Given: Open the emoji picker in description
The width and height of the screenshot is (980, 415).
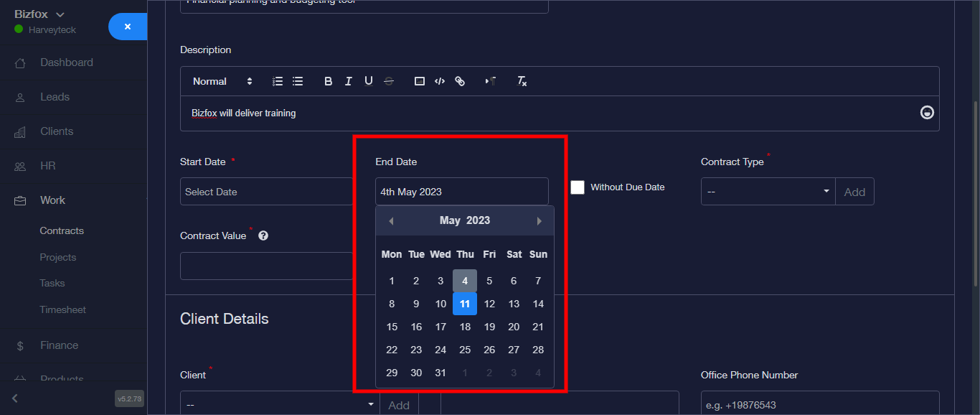Looking at the screenshot, I should click(927, 113).
